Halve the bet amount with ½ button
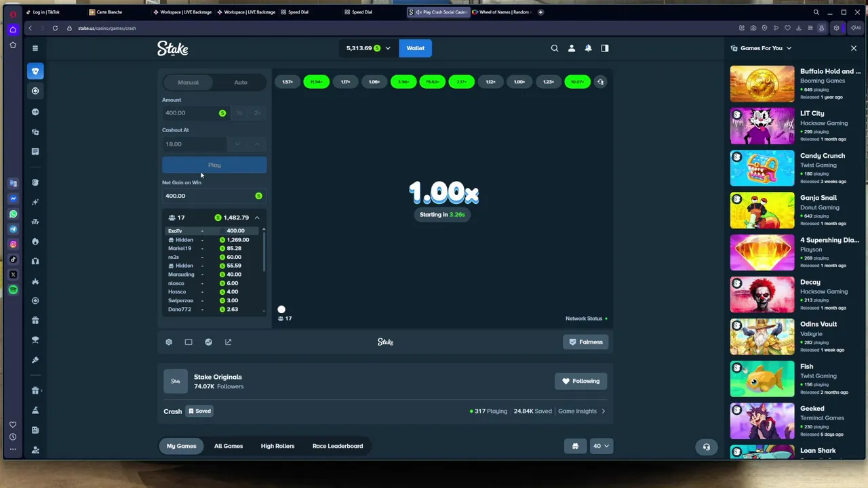868x488 pixels. tap(239, 113)
